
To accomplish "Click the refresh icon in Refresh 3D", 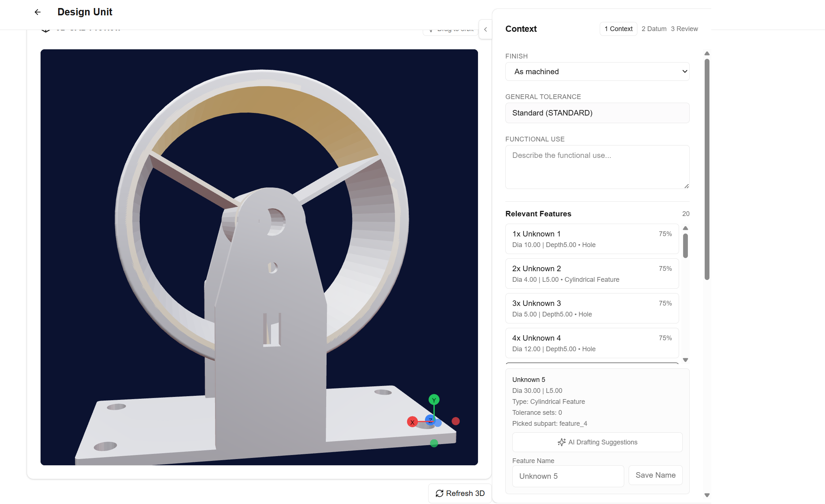I will (440, 493).
